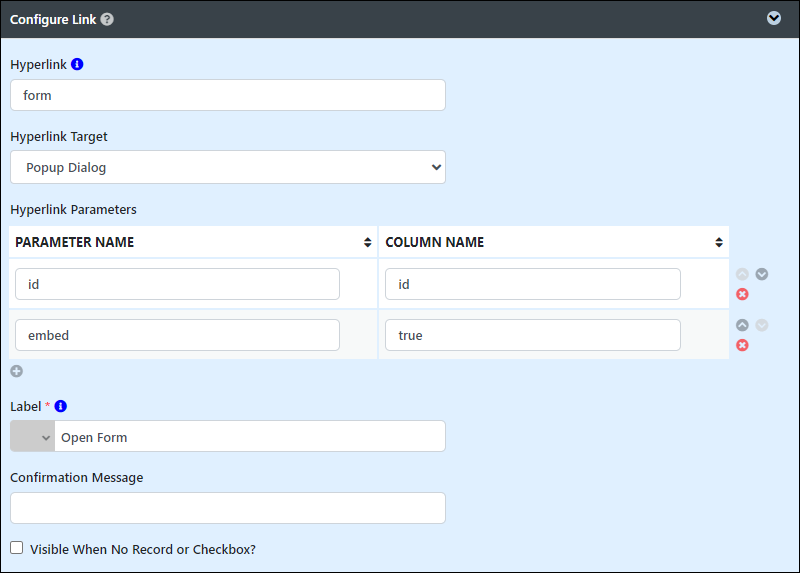Click the Configure Link help question icon

[x=107, y=19]
